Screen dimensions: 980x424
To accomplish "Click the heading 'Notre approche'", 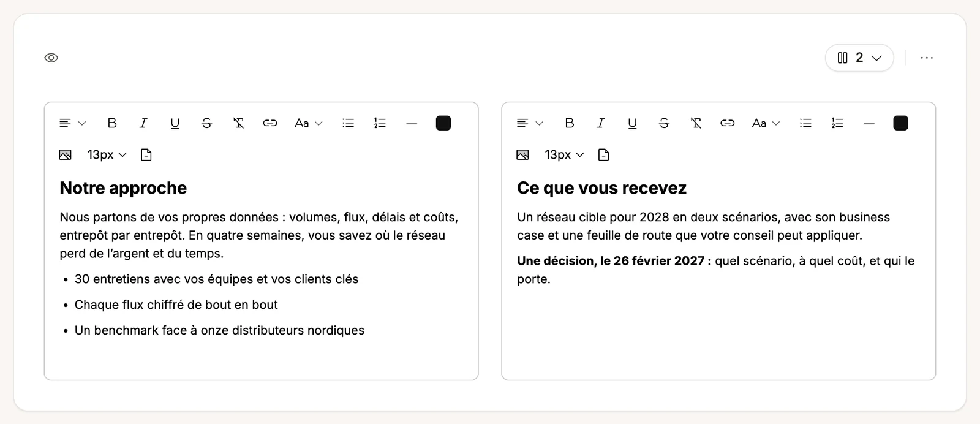I will click(x=123, y=188).
